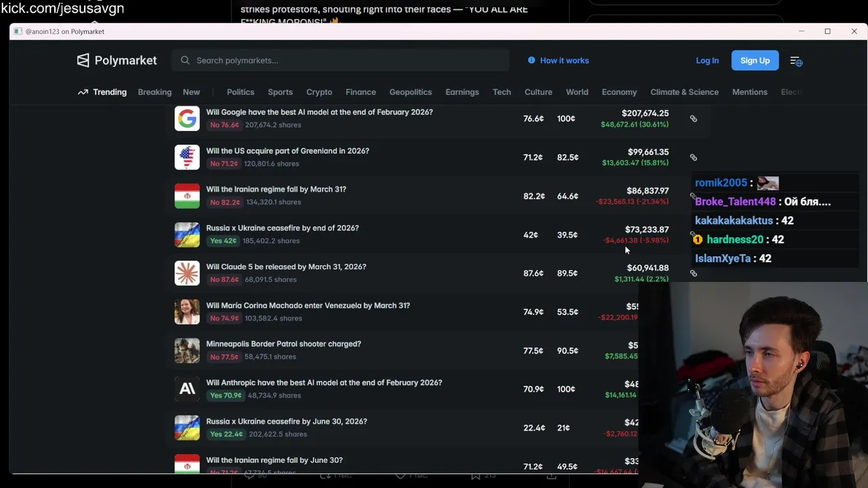Open the Politics category
The width and height of the screenshot is (868, 488).
click(x=241, y=92)
